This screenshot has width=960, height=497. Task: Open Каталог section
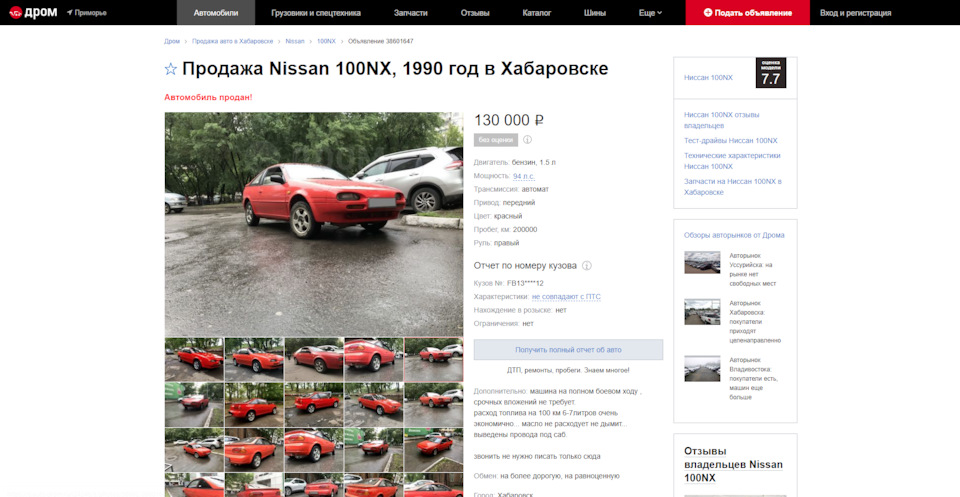point(537,13)
